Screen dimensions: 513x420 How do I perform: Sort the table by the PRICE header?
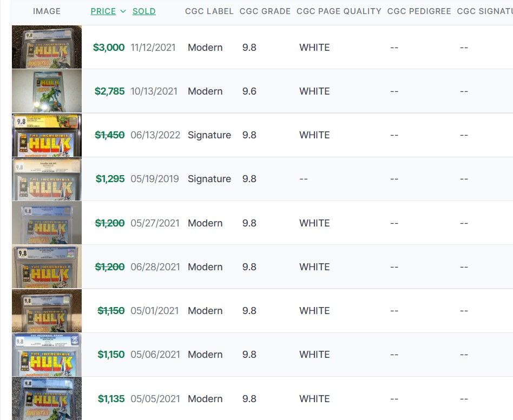[x=103, y=11]
